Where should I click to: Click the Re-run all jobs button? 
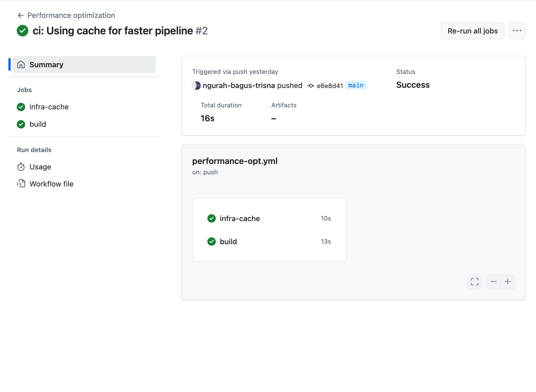click(472, 31)
